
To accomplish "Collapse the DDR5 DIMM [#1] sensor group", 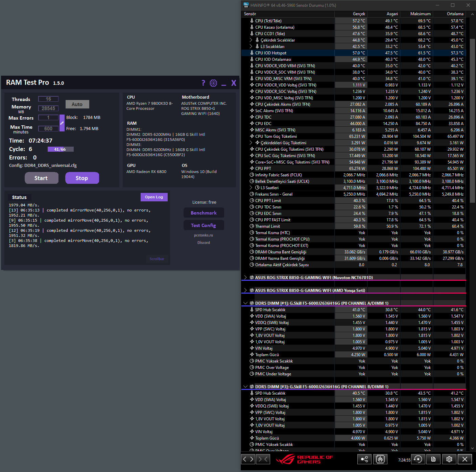I will (x=245, y=303).
